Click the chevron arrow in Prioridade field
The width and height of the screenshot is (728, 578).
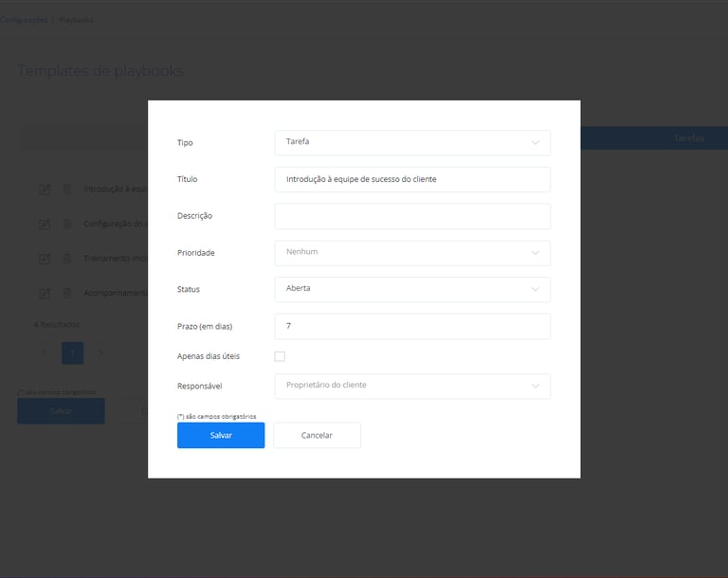536,253
